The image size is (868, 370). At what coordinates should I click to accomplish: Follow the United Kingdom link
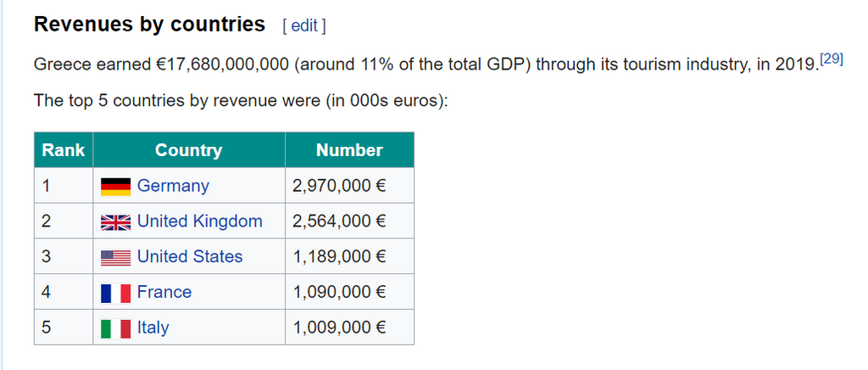click(x=199, y=221)
